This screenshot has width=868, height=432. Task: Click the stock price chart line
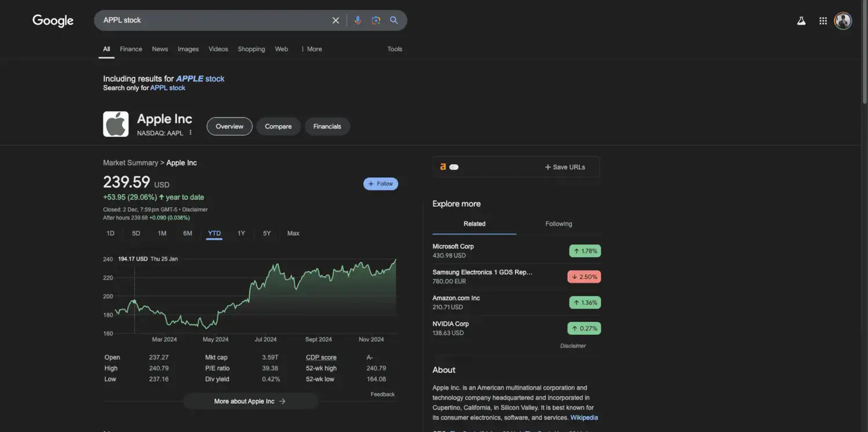pyautogui.click(x=255, y=295)
